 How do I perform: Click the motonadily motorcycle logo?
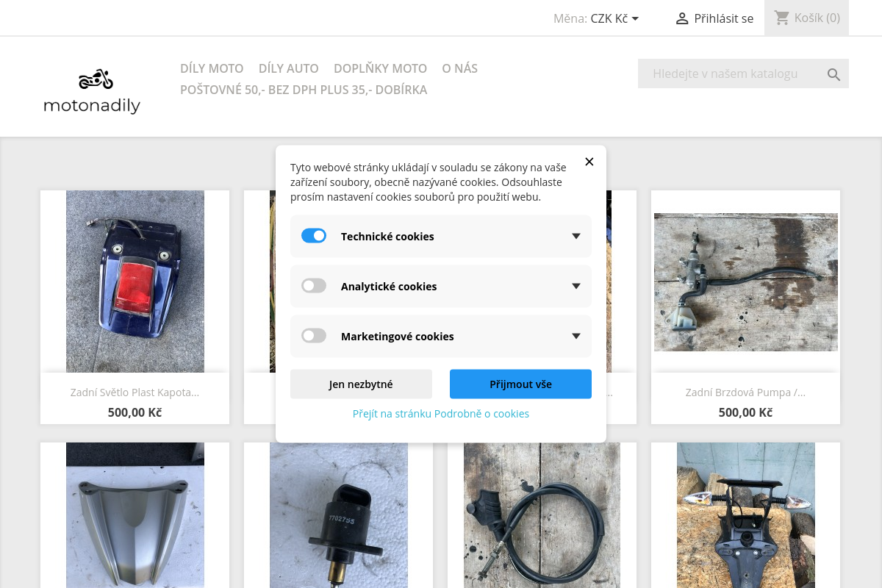click(x=92, y=91)
